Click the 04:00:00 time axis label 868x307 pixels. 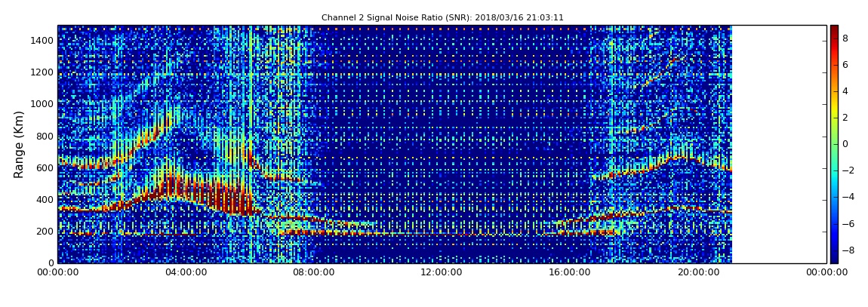(x=186, y=272)
